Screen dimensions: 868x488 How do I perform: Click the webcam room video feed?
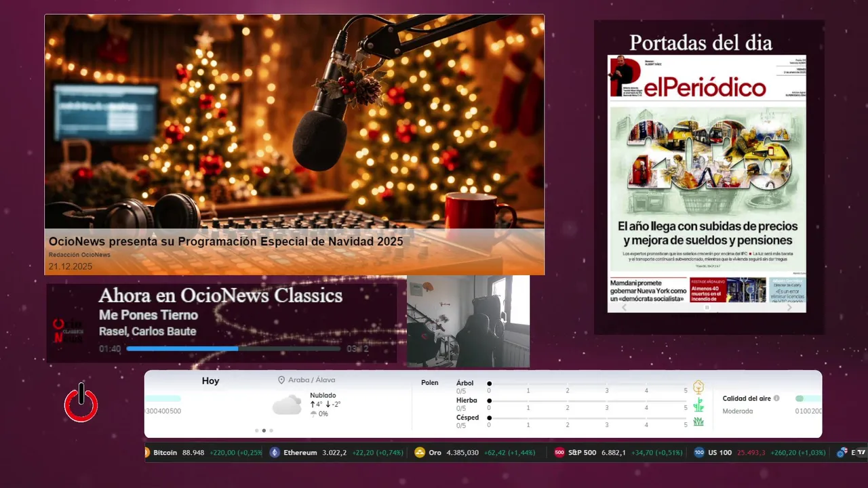click(468, 321)
